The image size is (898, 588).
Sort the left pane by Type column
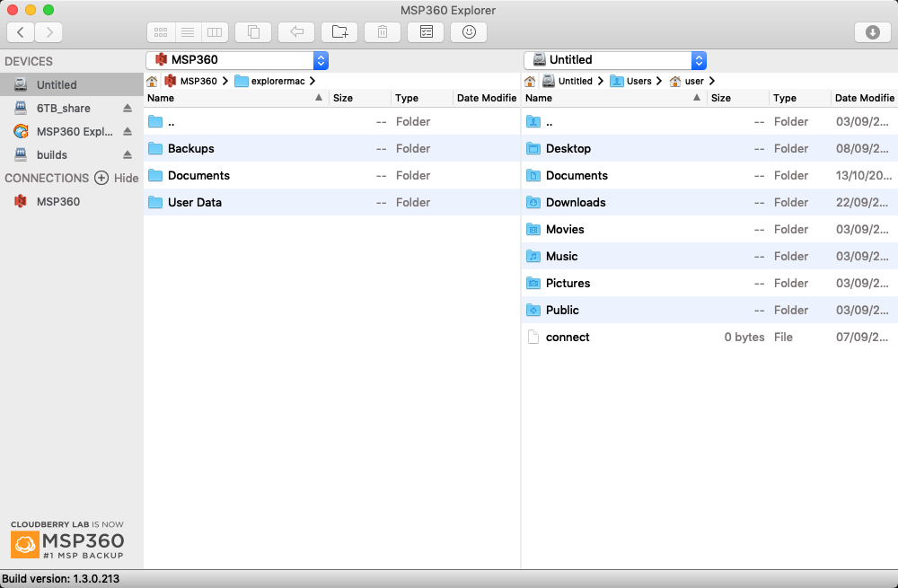pyautogui.click(x=422, y=98)
